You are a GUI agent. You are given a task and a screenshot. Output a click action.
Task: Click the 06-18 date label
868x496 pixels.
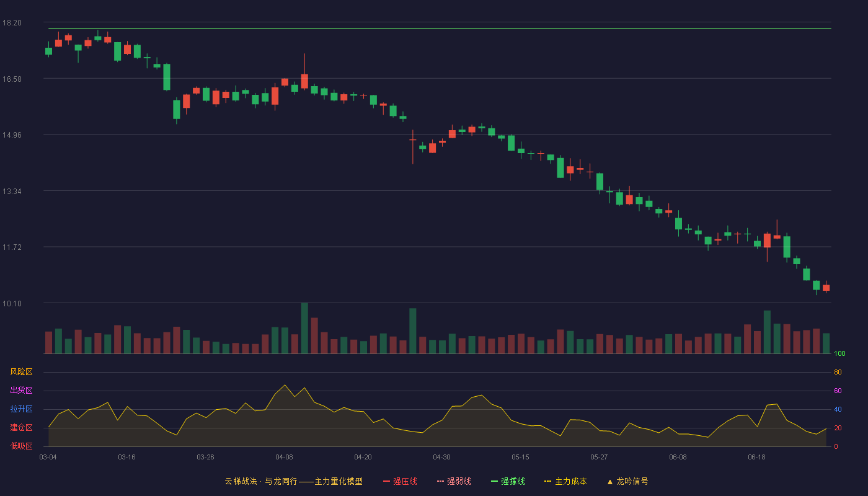(x=756, y=457)
